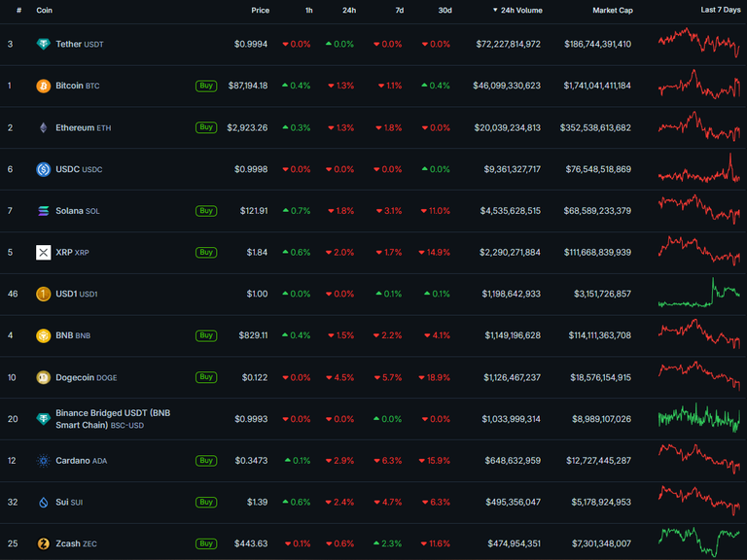Sort table by Price column header
Image resolution: width=747 pixels, height=560 pixels.
pos(260,10)
